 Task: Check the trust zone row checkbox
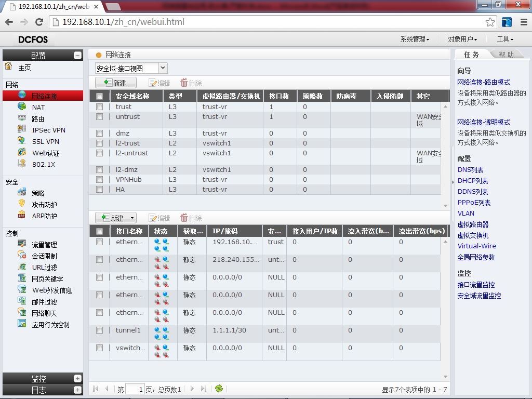[x=99, y=107]
